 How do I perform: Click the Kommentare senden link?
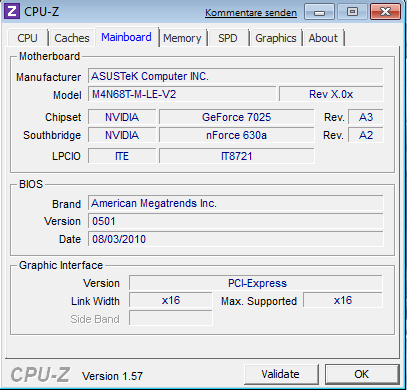coord(251,13)
